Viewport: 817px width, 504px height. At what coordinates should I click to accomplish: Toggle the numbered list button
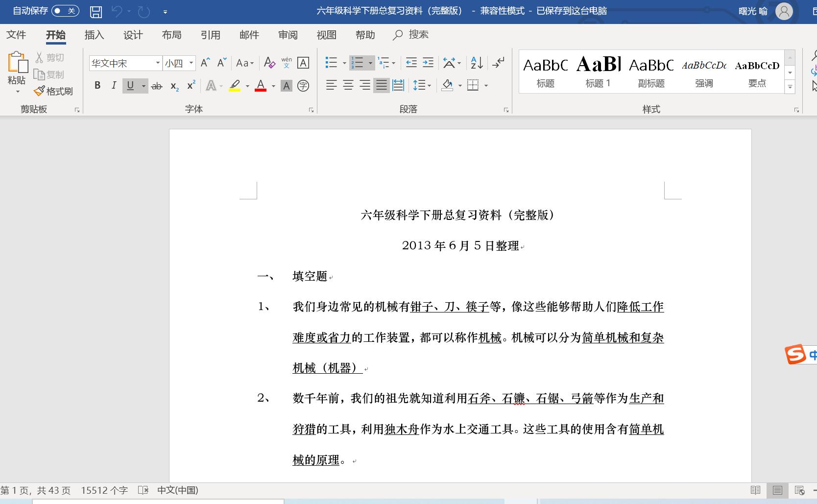(x=358, y=63)
